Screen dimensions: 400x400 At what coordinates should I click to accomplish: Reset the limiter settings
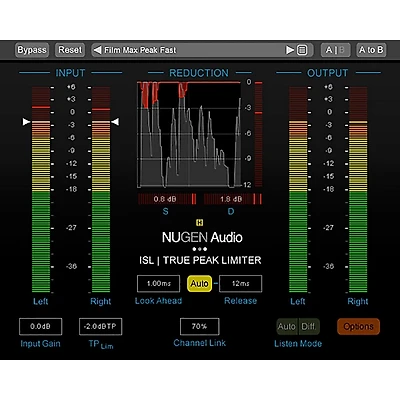(x=70, y=50)
